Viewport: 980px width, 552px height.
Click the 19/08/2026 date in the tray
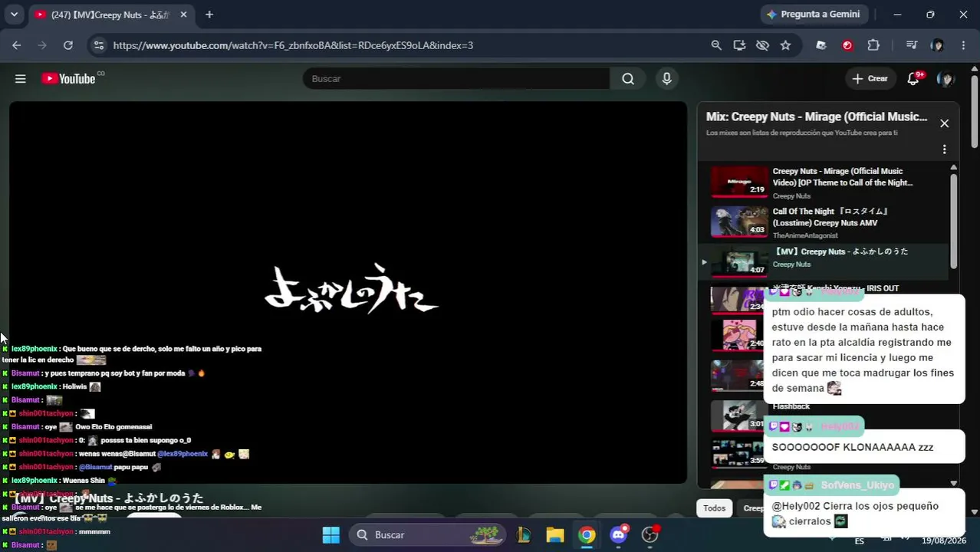coord(945,540)
